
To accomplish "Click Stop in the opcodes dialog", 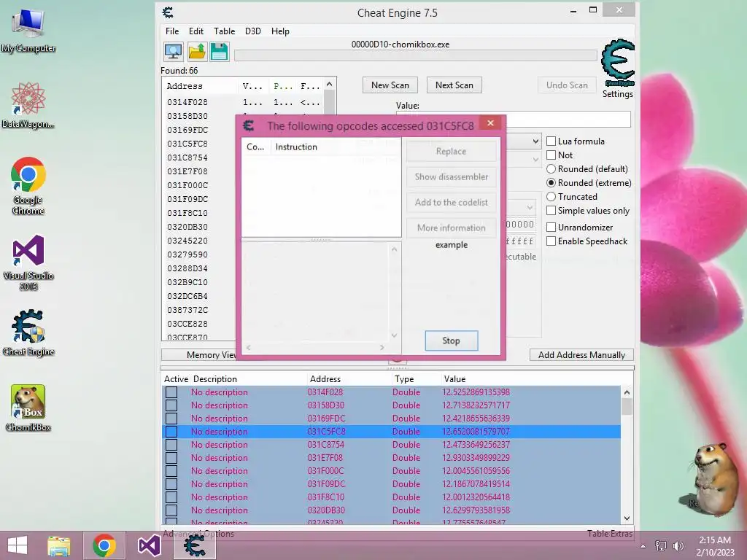I will (451, 341).
